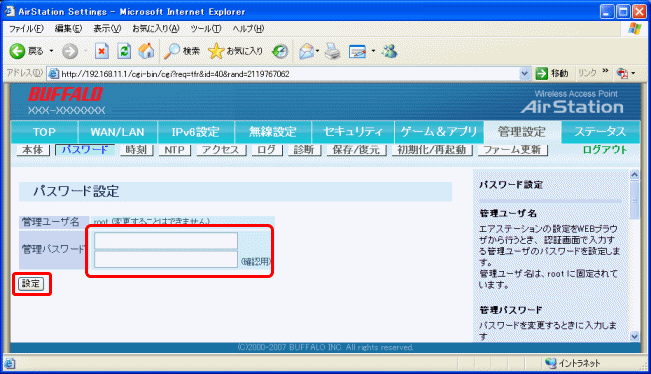
Task: Open the ファーム更新 sub-tab
Action: 512,149
